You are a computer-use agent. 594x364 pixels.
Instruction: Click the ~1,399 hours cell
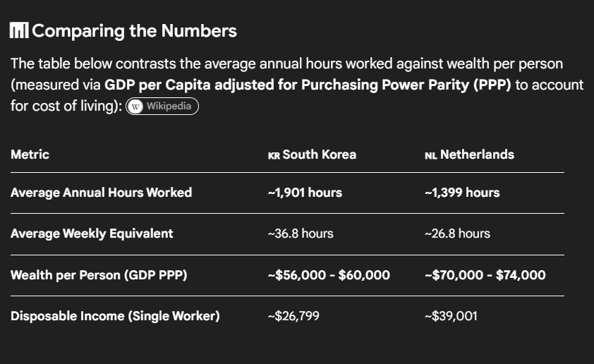[462, 193]
